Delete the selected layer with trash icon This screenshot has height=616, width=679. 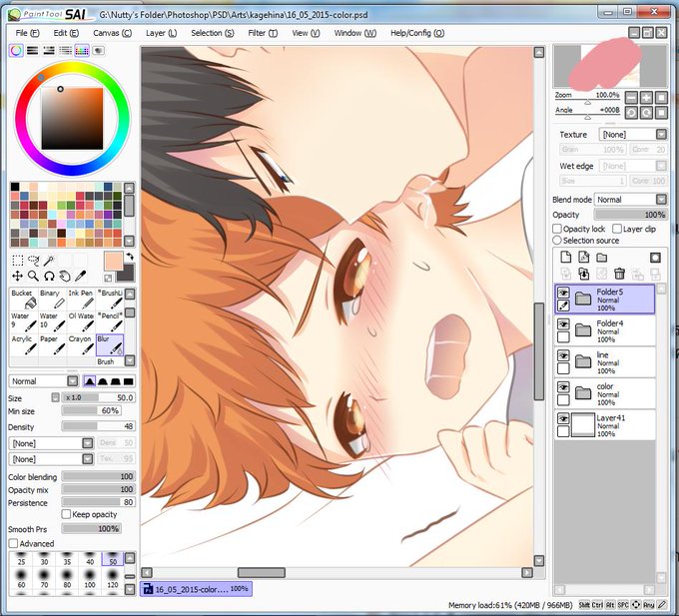(620, 274)
